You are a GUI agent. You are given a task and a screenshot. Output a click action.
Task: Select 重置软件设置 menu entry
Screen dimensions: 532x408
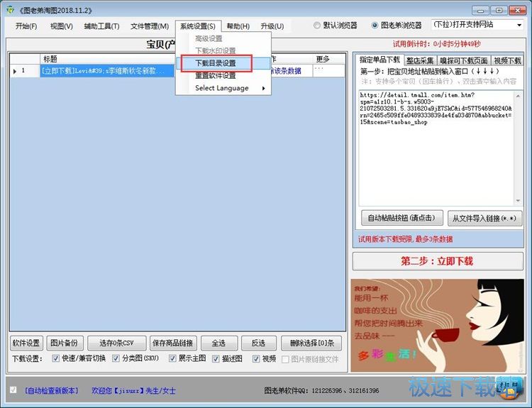pyautogui.click(x=223, y=75)
